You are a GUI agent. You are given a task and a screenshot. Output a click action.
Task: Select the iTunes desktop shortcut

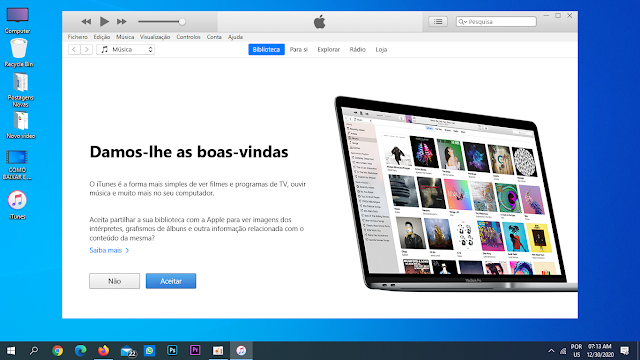[x=17, y=204]
